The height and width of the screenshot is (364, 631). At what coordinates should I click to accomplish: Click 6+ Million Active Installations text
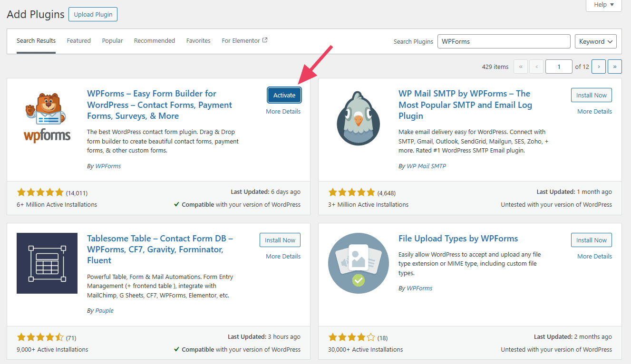(x=57, y=204)
